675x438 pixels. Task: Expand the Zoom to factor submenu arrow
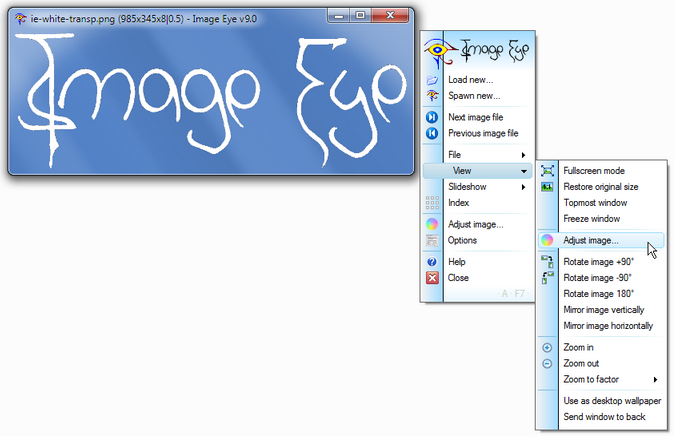coord(655,379)
